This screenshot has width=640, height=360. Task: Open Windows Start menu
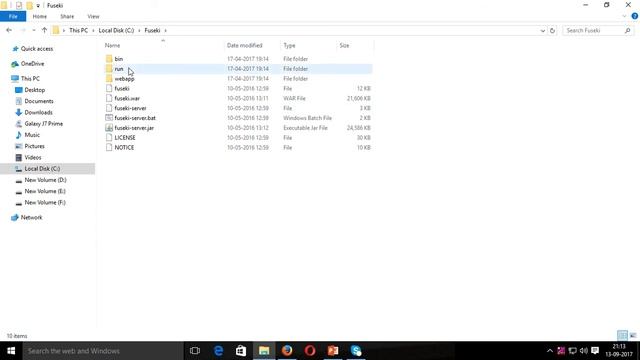click(x=11, y=351)
